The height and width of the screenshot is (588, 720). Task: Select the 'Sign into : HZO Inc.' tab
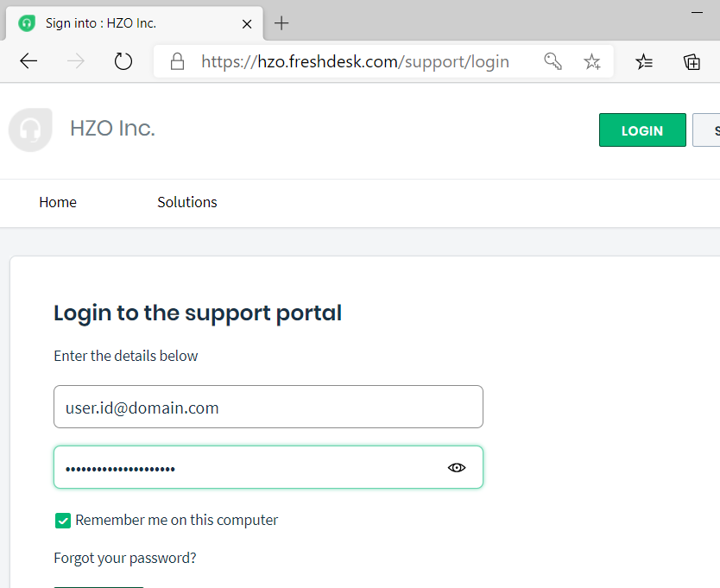[x=134, y=23]
